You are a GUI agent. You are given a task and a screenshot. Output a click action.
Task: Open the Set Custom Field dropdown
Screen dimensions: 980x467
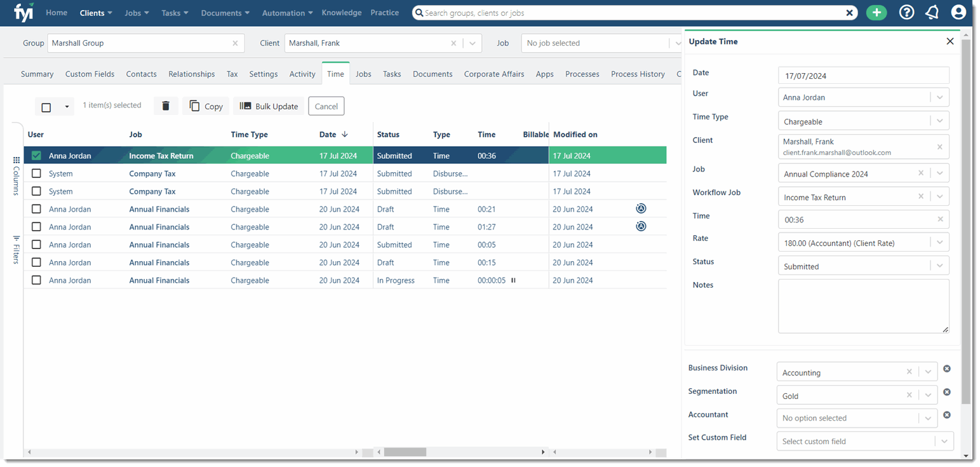pyautogui.click(x=944, y=441)
